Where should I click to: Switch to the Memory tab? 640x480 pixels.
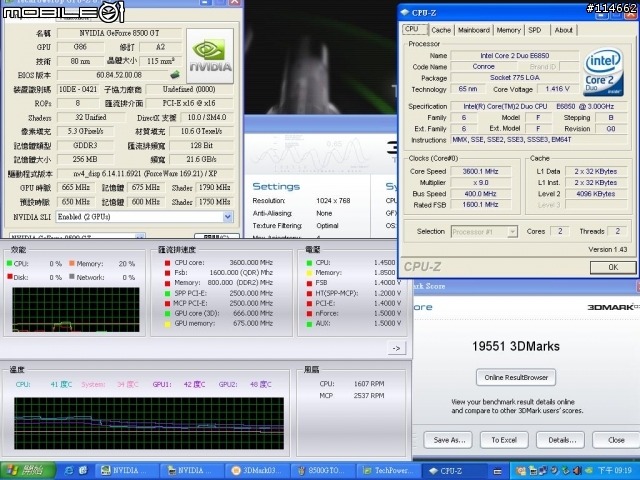pos(509,30)
